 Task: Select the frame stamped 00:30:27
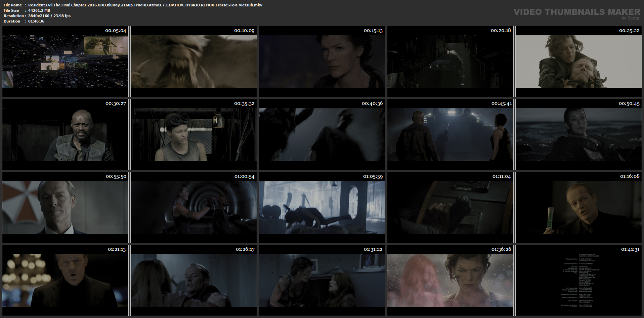(x=65, y=134)
